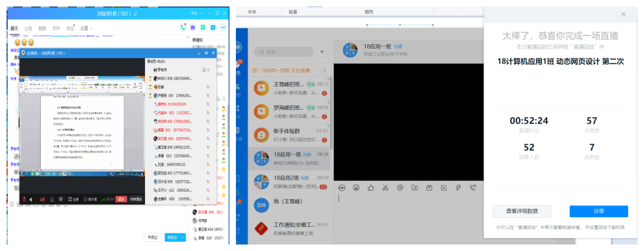The height and width of the screenshot is (251, 644).
Task: Click the @ mention icon
Action: 400,188
